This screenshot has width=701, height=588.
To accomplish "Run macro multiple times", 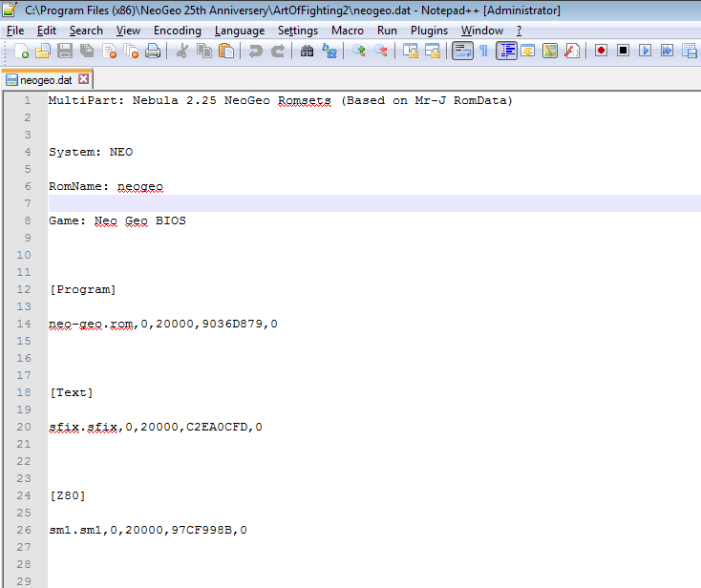I will (x=667, y=51).
